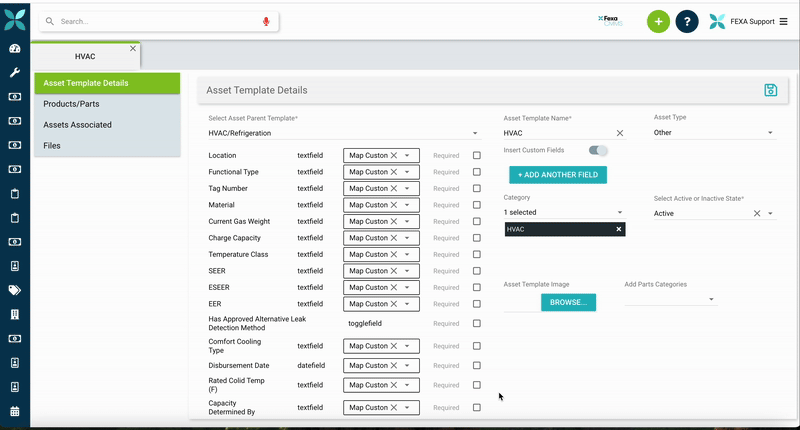Image resolution: width=800 pixels, height=430 pixels.
Task: Open Map Custom dropdown for ESEER
Action: coord(407,287)
